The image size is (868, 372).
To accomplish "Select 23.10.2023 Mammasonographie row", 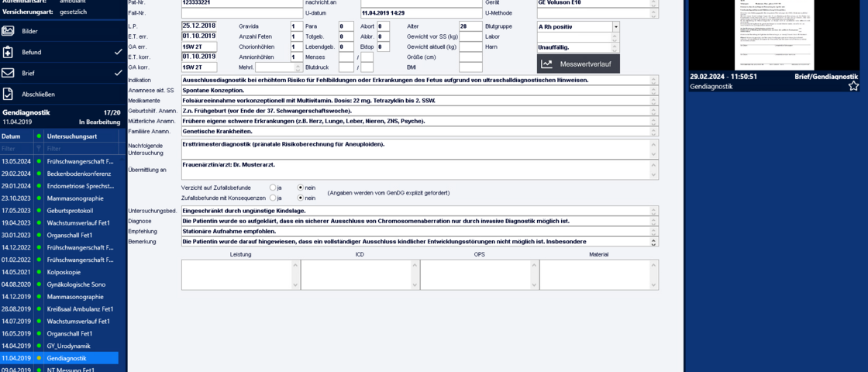I will (59, 198).
